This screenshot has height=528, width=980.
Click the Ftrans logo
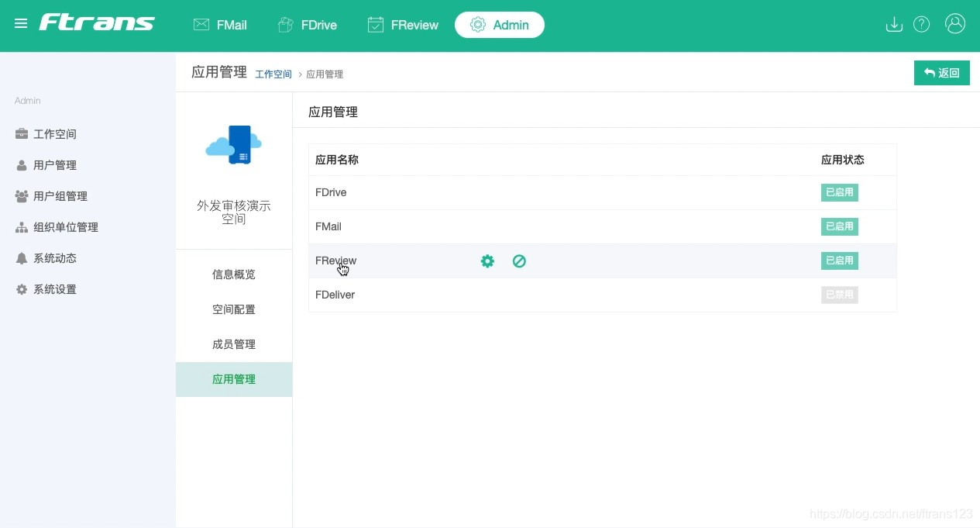pos(97,22)
